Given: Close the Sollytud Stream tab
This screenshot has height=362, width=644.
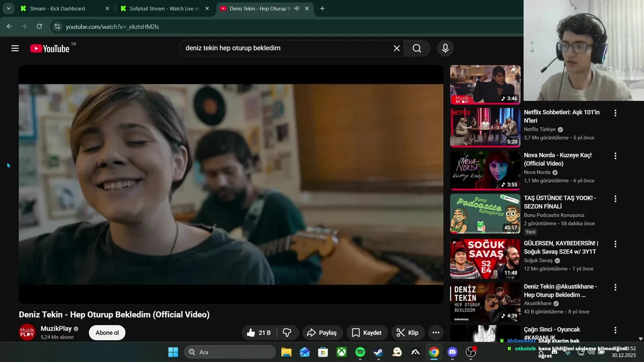Looking at the screenshot, I should tap(207, 9).
